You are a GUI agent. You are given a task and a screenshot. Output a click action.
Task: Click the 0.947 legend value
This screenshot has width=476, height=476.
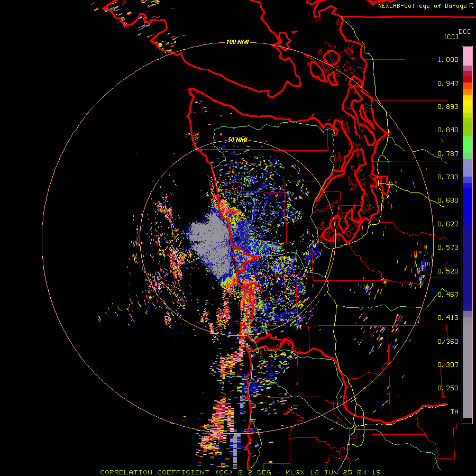coord(448,83)
